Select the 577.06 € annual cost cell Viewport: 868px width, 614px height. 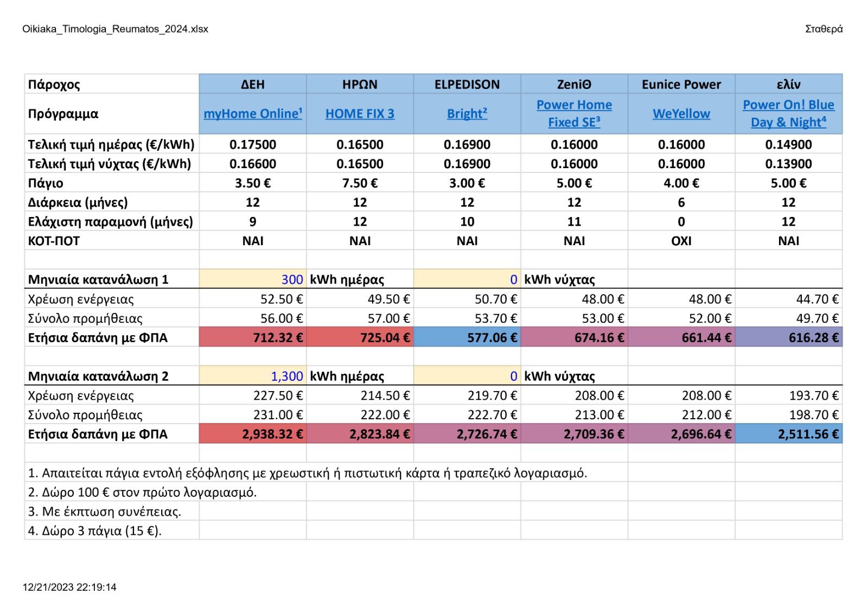pos(467,337)
